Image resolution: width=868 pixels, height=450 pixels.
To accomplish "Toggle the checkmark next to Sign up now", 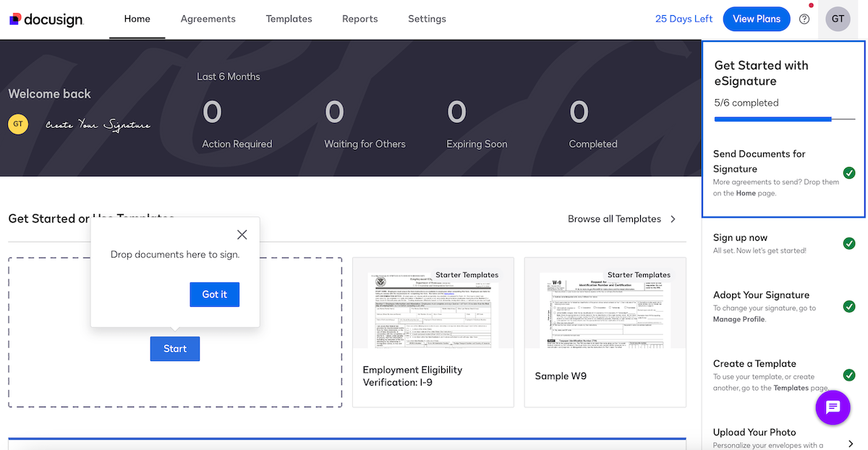I will [849, 243].
